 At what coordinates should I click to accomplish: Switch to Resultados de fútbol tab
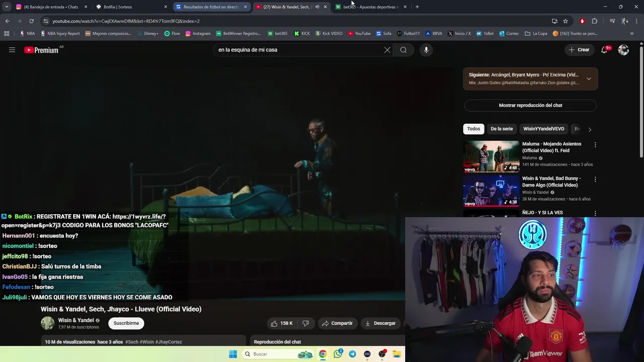(x=211, y=7)
